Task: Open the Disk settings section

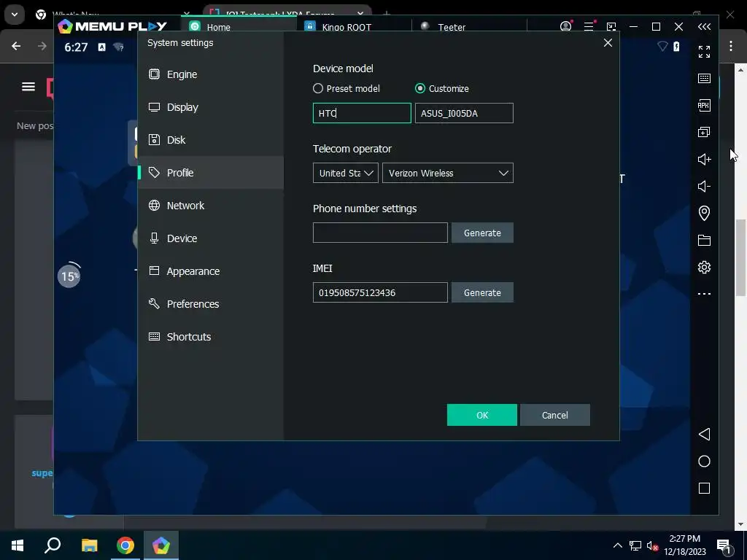Action: 211,140
